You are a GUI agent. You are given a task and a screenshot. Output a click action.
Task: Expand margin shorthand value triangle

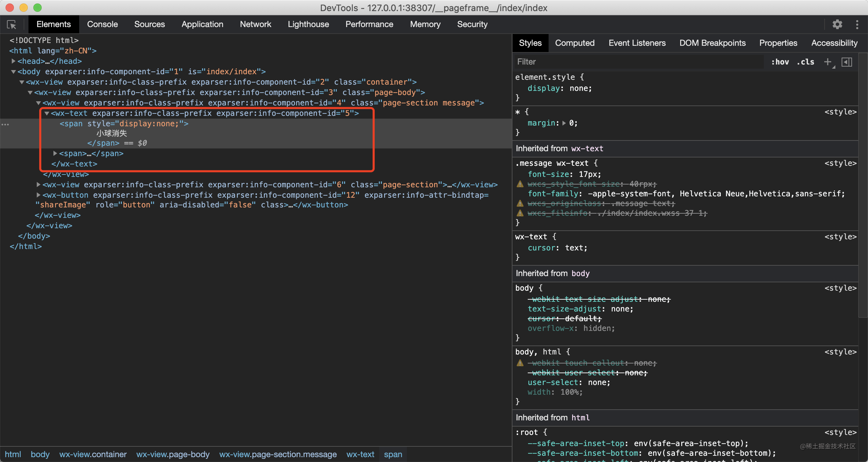(564, 123)
